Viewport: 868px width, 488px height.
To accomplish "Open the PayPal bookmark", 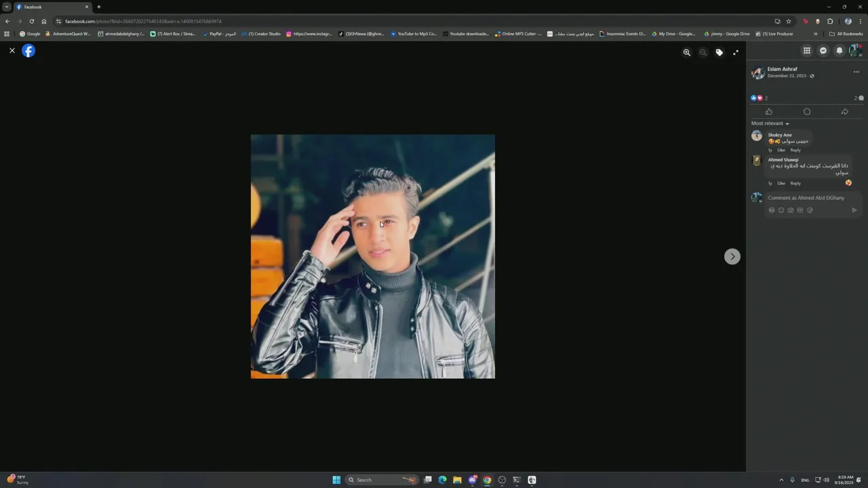I will (x=219, y=34).
